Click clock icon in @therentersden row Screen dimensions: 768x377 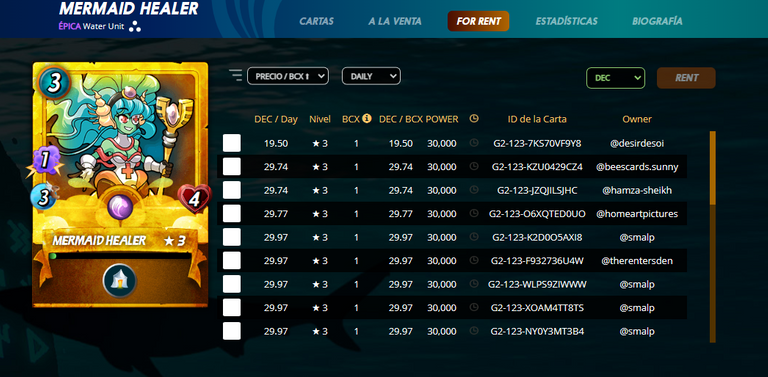tap(473, 260)
